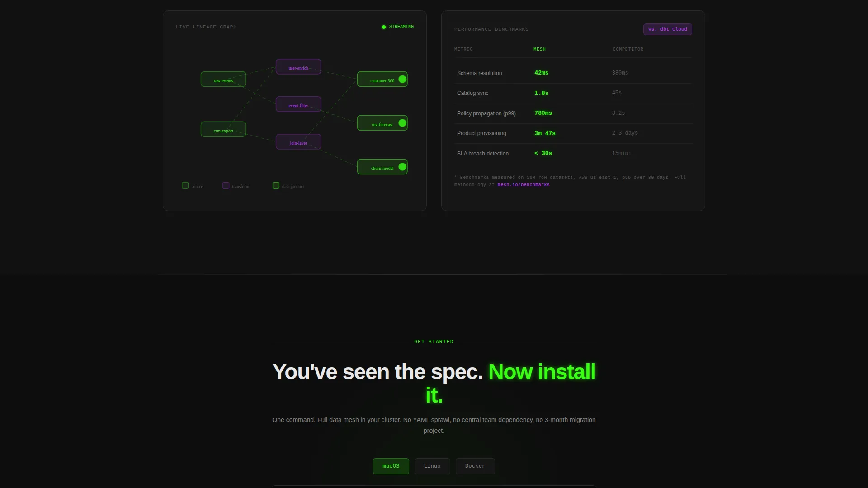868x488 pixels.
Task: Click the green status dot on customer-360
Action: pyautogui.click(x=402, y=79)
